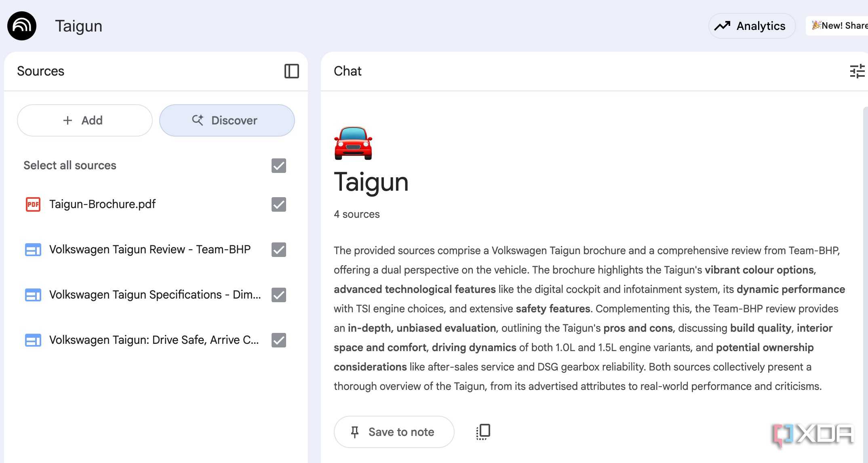Click the copy summary icon
Viewport: 868px width, 463px height.
tap(483, 432)
